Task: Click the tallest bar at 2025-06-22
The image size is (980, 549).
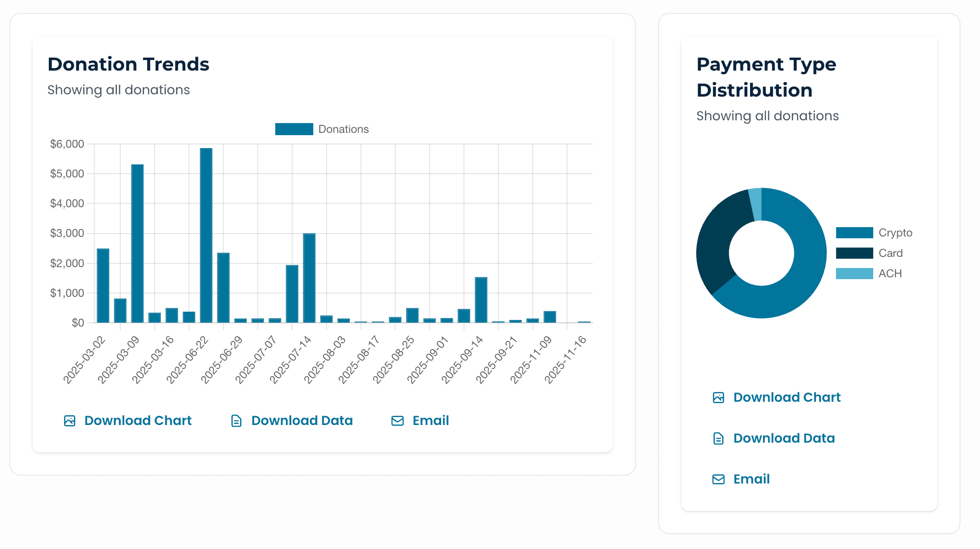Action: coord(206,232)
